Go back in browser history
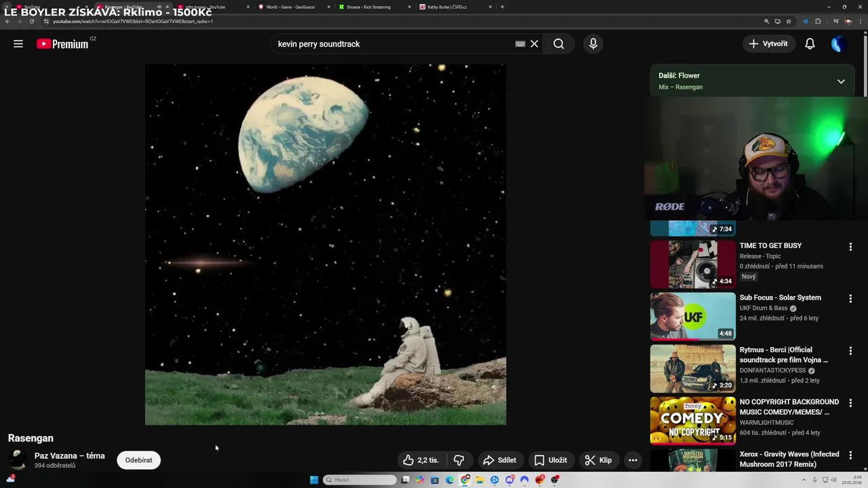This screenshot has height=488, width=868. (x=7, y=21)
